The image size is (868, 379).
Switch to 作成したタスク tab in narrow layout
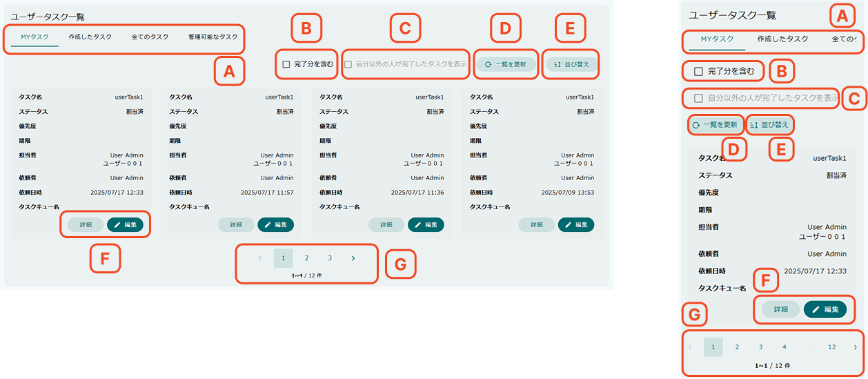coord(782,39)
